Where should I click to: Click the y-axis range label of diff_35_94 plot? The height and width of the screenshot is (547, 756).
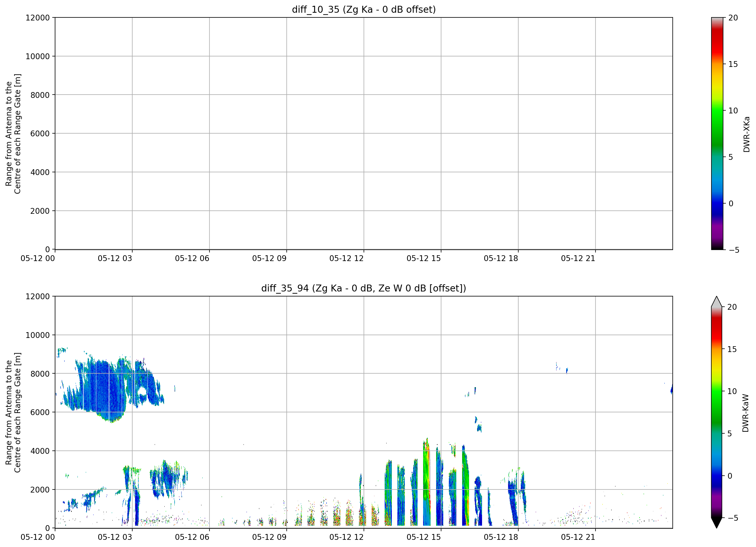tap(13, 412)
